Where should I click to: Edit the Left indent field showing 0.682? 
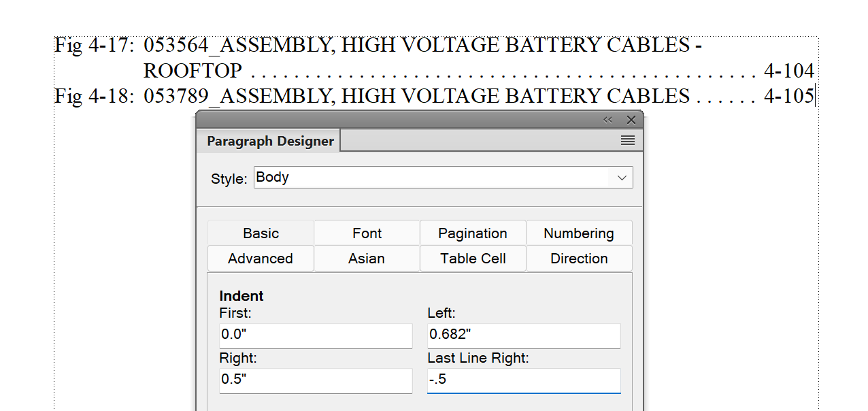click(x=523, y=335)
